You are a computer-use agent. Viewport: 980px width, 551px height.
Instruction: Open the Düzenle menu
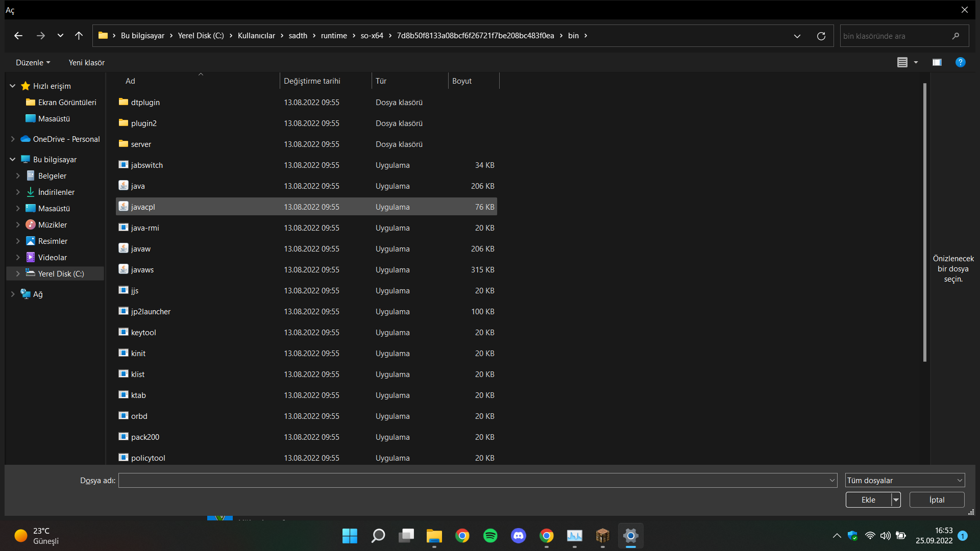tap(33, 63)
